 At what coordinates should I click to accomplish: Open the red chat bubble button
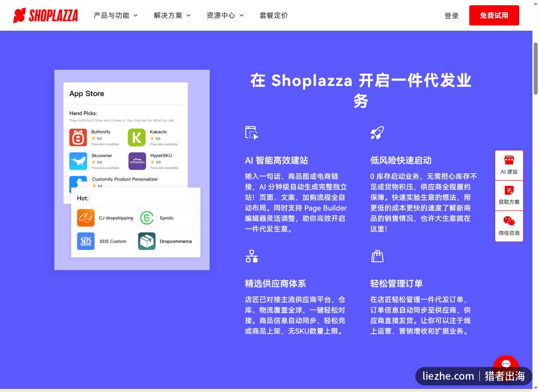click(506, 365)
